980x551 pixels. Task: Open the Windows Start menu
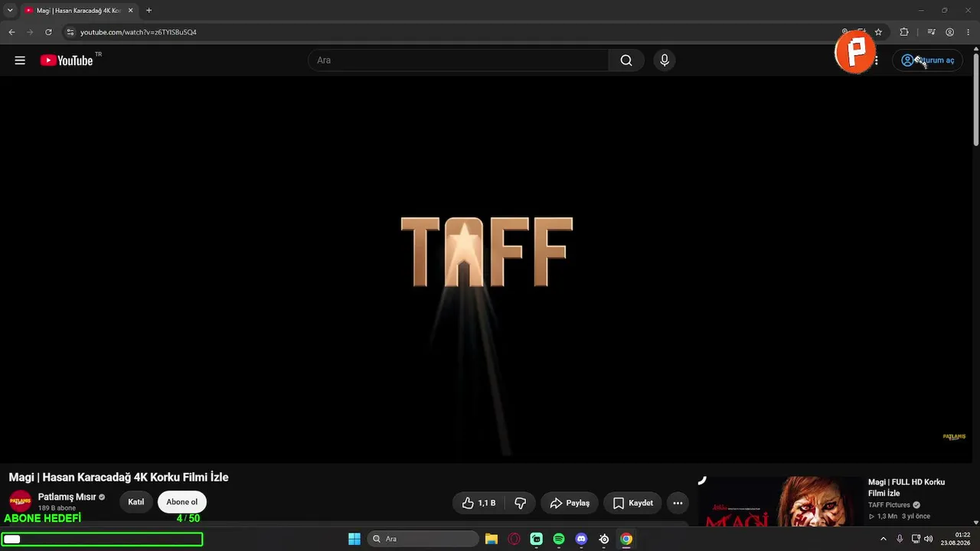click(x=354, y=539)
